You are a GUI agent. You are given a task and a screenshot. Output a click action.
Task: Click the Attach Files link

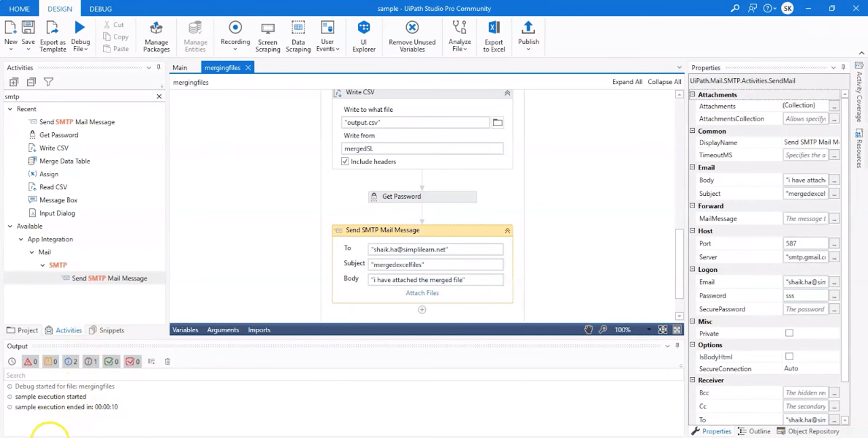tap(422, 292)
